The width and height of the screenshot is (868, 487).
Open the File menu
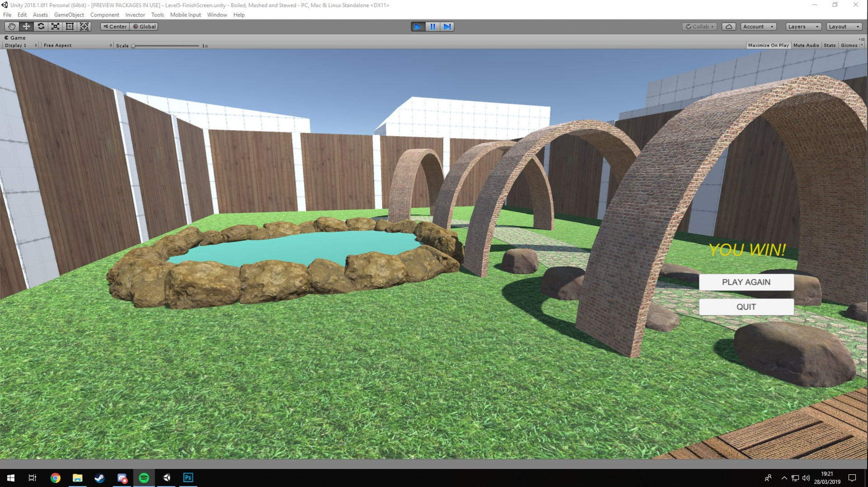(x=7, y=15)
